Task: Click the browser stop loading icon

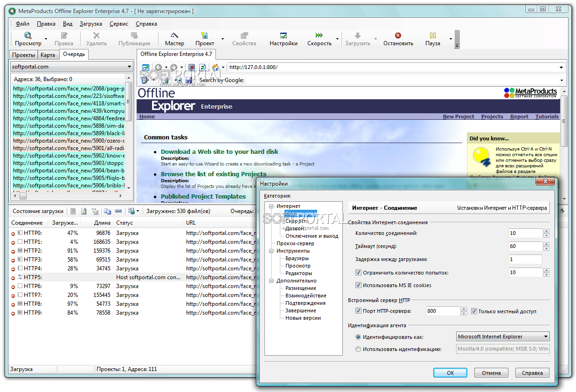Action: coord(192,68)
